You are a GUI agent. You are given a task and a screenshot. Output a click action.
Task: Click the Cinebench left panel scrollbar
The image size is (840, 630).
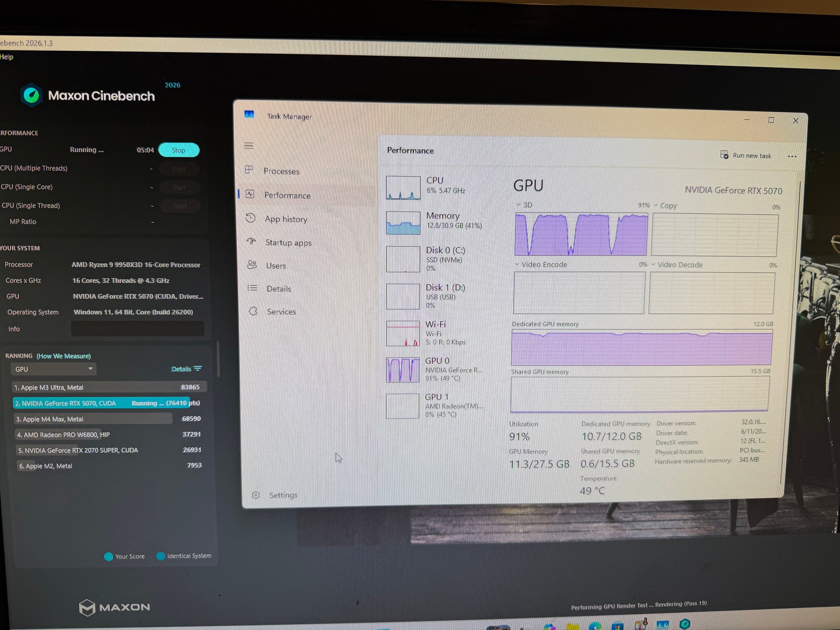(x=218, y=359)
